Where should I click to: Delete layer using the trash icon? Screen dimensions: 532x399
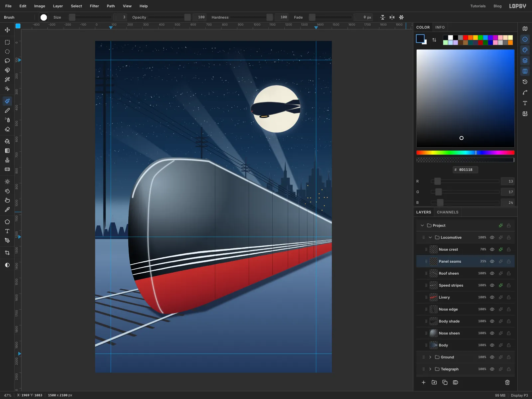pos(507,382)
